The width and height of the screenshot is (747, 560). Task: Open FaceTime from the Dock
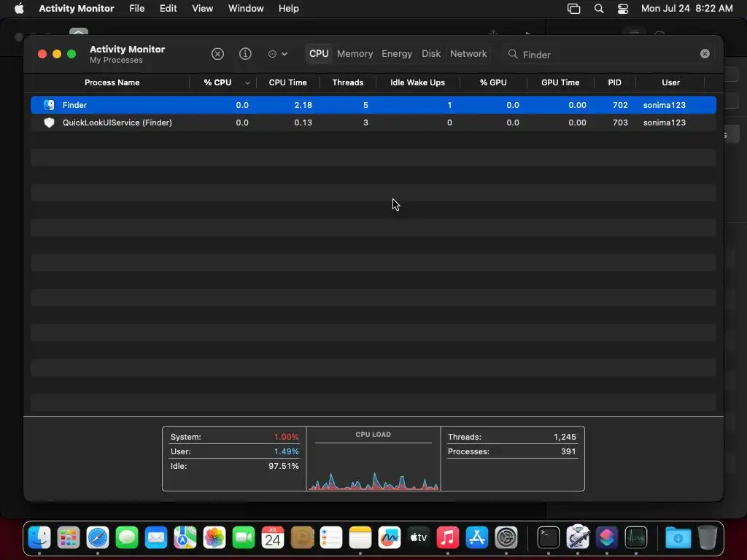(244, 537)
